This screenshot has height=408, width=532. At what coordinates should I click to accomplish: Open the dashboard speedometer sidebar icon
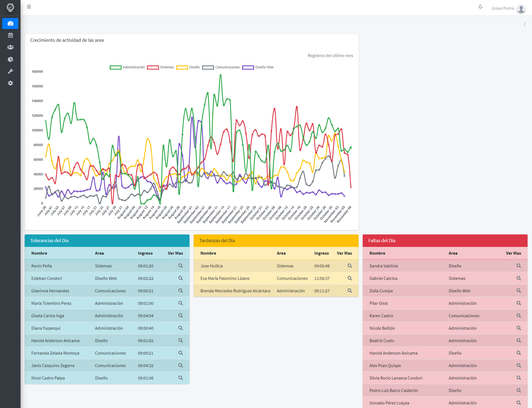[10, 24]
